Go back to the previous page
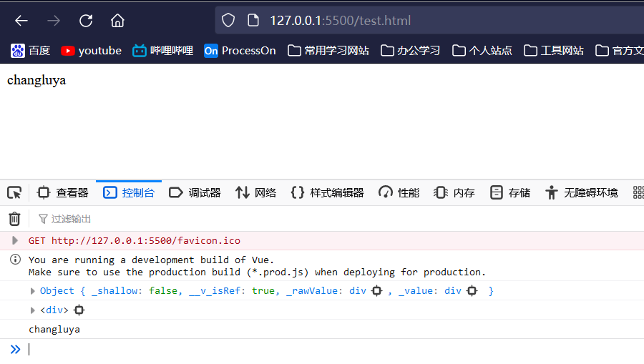The image size is (644, 364). coord(21,21)
